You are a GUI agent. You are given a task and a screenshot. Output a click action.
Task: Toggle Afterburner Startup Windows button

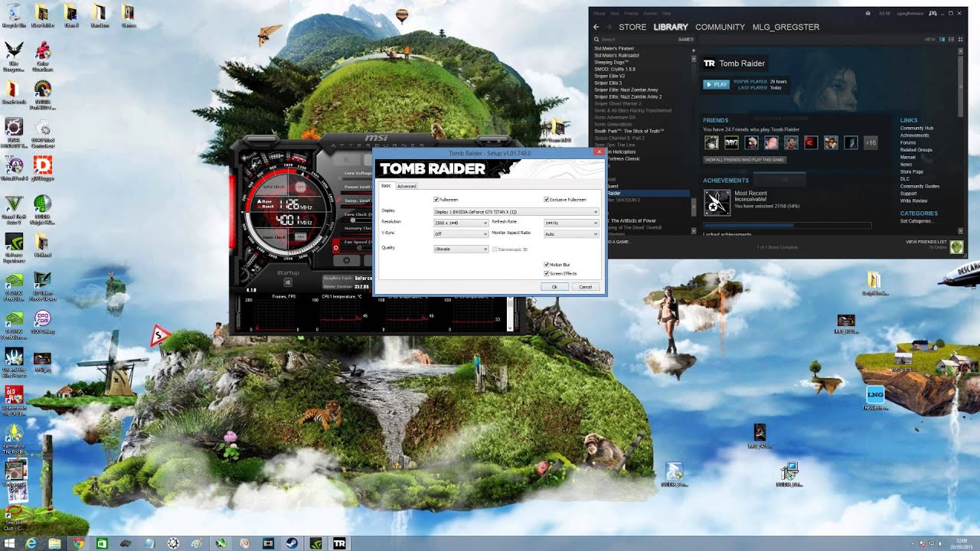click(x=288, y=283)
